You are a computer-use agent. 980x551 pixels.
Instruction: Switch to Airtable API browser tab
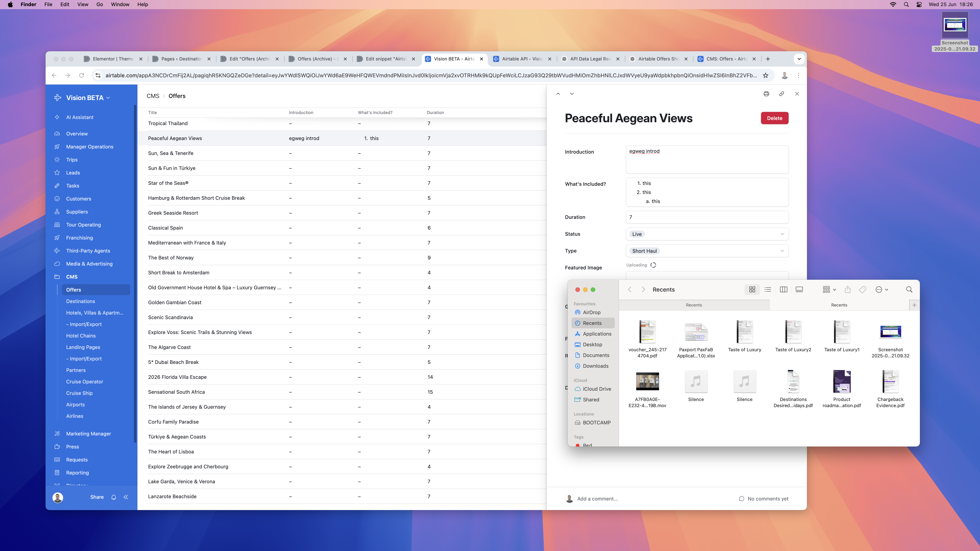(x=522, y=59)
